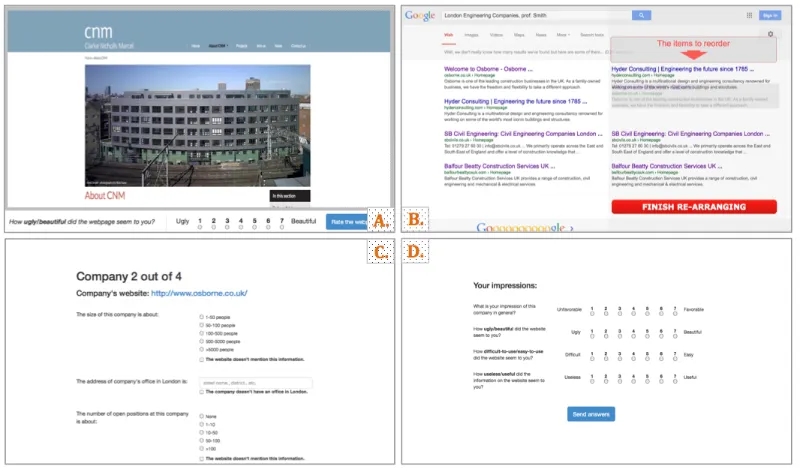802x468 pixels.
Task: Click the blue Google search magnifier button
Action: pyautogui.click(x=641, y=15)
